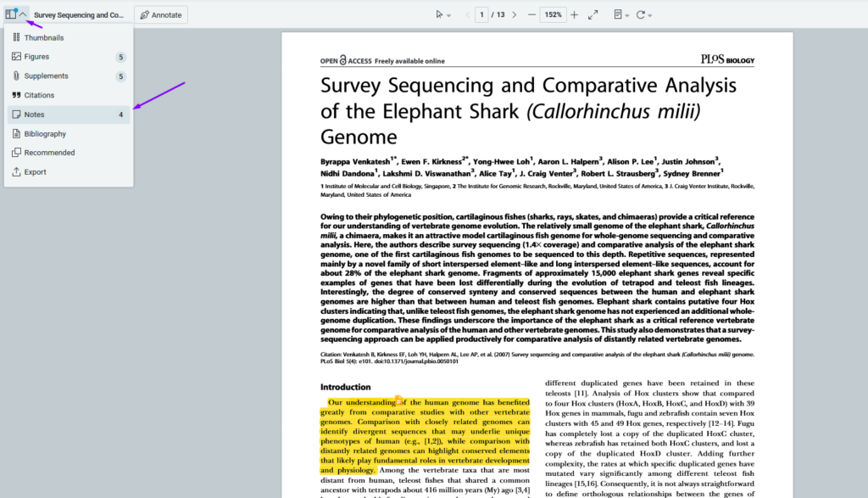Open the cursor selection tool dropdown

click(x=442, y=14)
